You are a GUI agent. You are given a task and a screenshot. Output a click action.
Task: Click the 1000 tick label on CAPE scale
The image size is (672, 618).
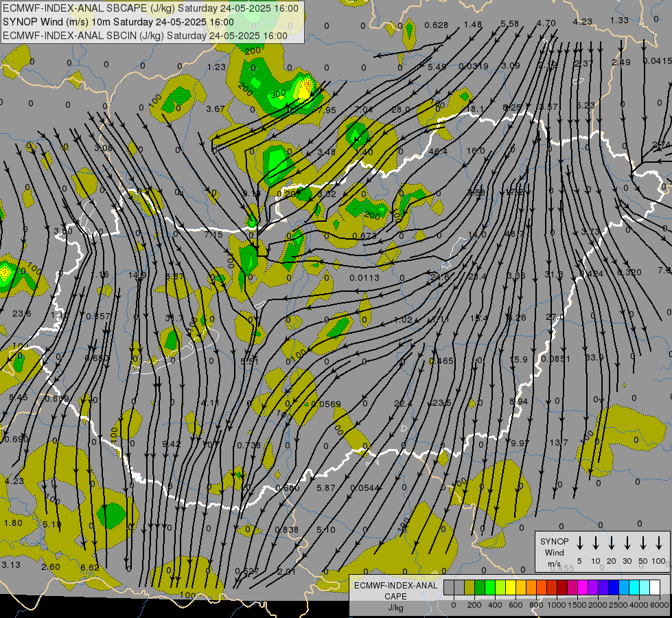click(556, 605)
